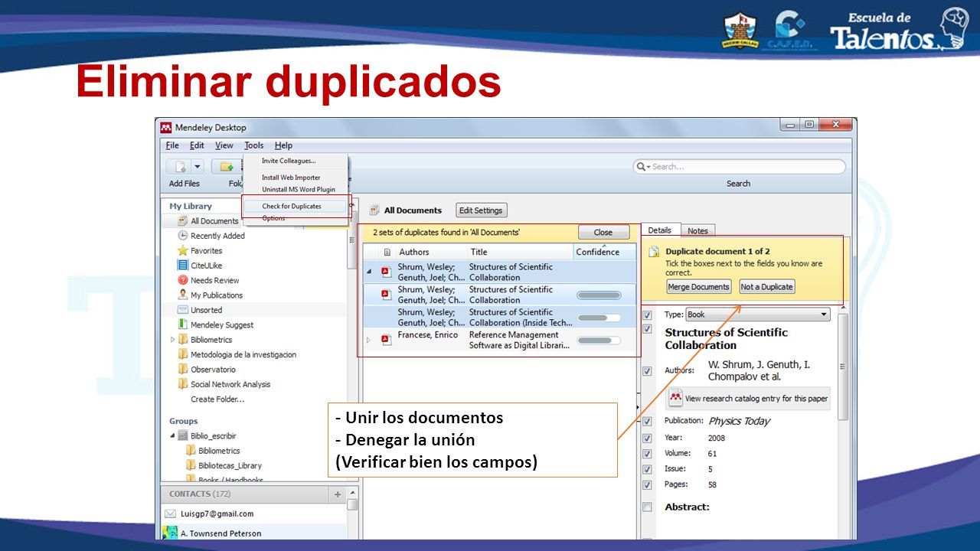980x551 pixels.
Task: Select Install Web Importer menu entry
Action: (291, 178)
